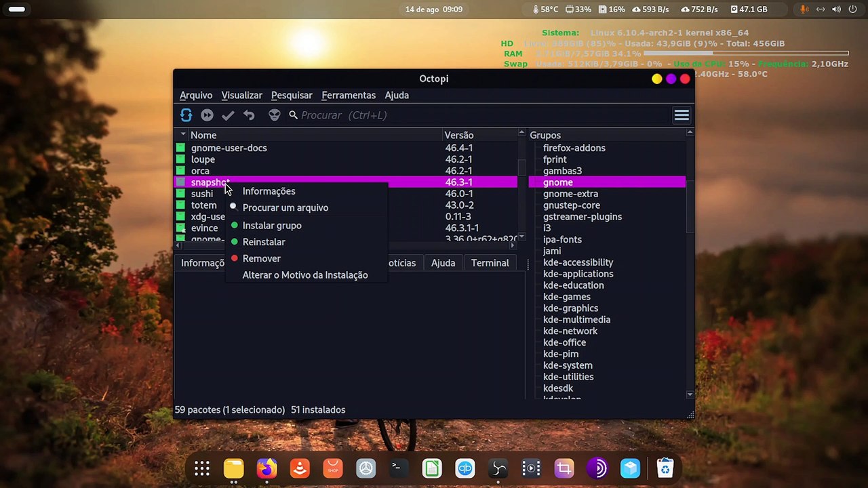868x488 pixels.
Task: Click the system upgrade toolbar icon
Action: click(207, 115)
